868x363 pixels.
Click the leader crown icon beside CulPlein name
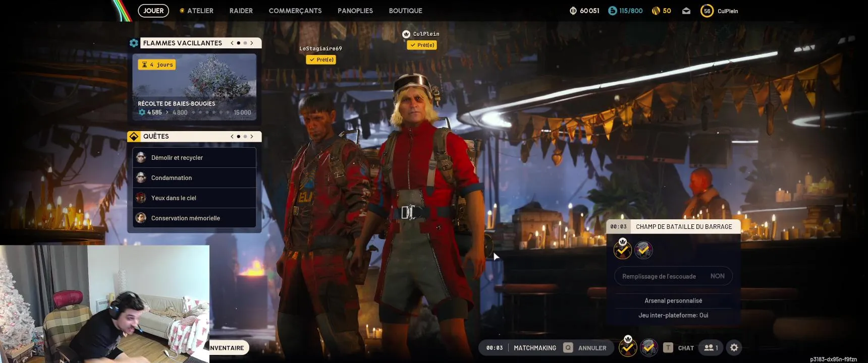406,34
